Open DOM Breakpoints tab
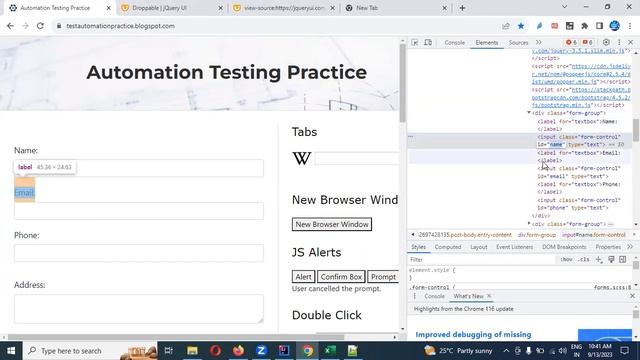640x360 pixels. 564,247
